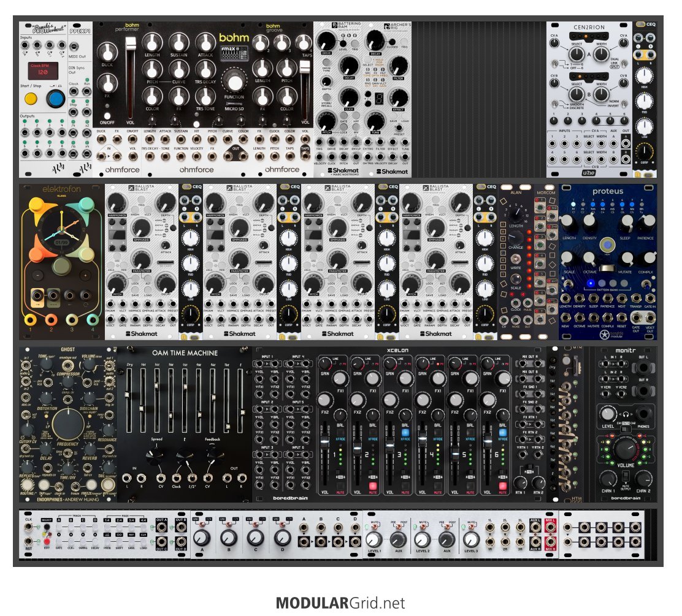Image resolution: width=682 pixels, height=616 pixels.
Task: Click the LOAD button on the bottom-row sequencer
Action: 143,542
